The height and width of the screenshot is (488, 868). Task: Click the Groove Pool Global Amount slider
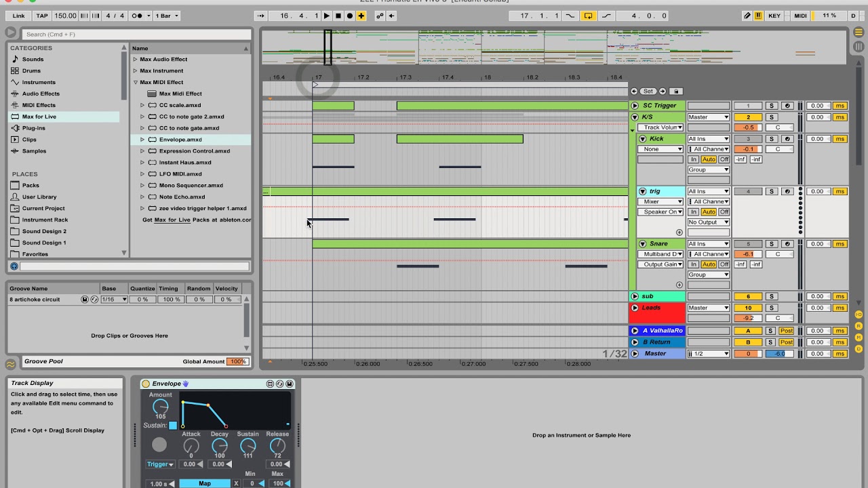tap(237, 361)
